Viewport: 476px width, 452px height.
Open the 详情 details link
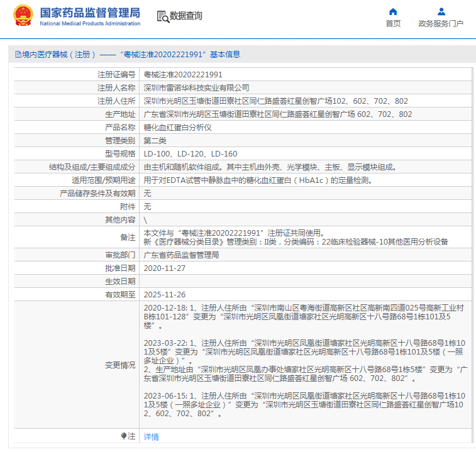[151, 436]
